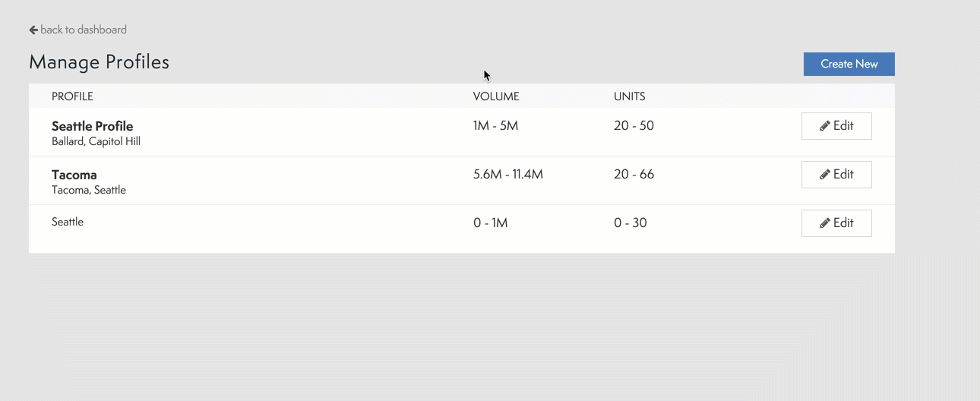Screen dimensions: 980x401
Task: Click the 5.6M - 11.4M volume value
Action: (507, 175)
